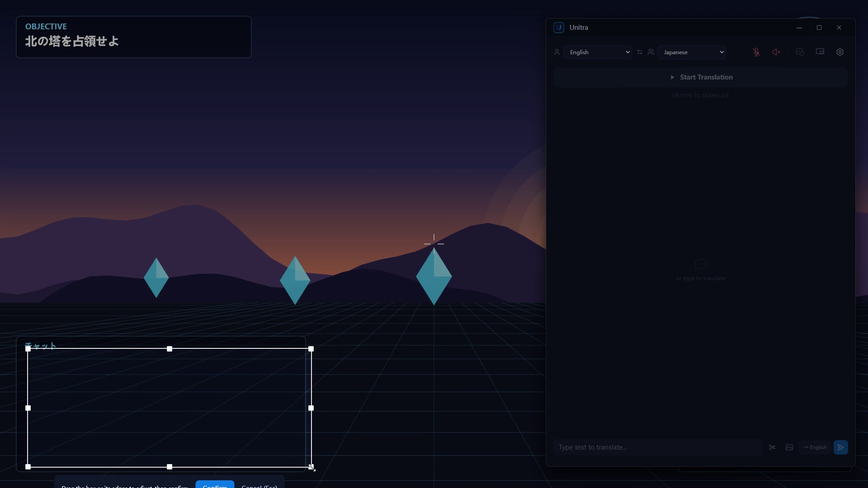Click the single-person speaker icon

557,52
